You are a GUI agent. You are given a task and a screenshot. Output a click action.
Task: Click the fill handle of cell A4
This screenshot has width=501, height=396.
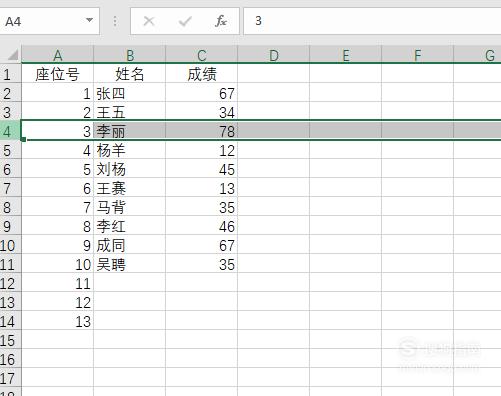click(x=23, y=139)
